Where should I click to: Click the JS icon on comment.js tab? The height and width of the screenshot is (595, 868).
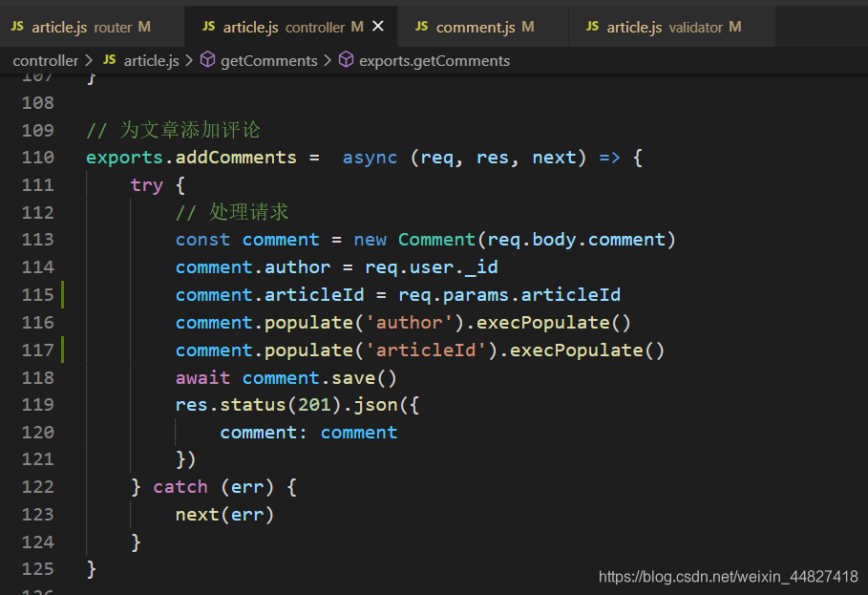coord(422,26)
